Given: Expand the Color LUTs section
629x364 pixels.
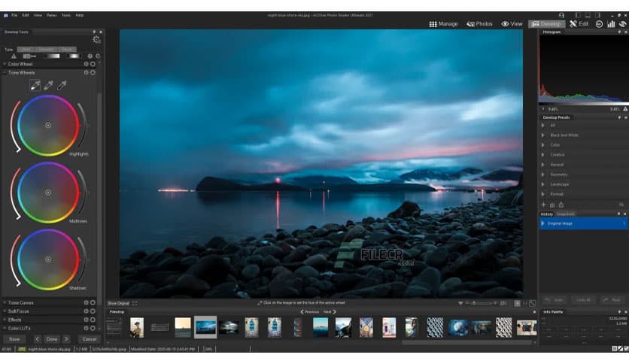Looking at the screenshot, I should (5, 328).
